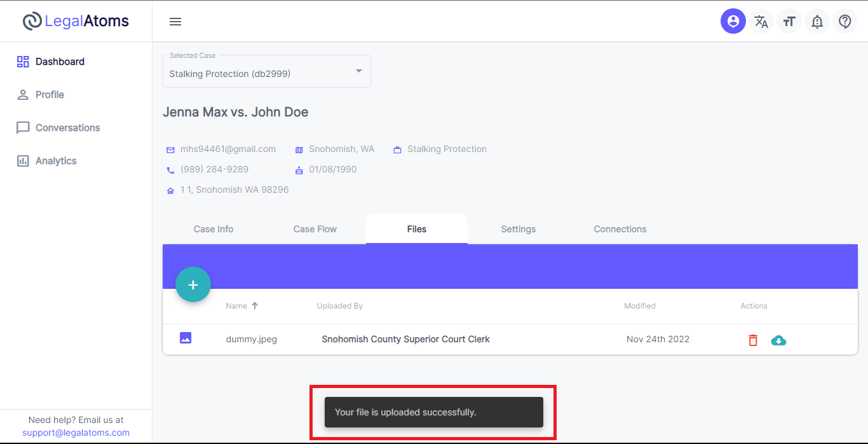Sort by Name using the arrow icon
Image resolution: width=868 pixels, height=444 pixels.
point(255,305)
